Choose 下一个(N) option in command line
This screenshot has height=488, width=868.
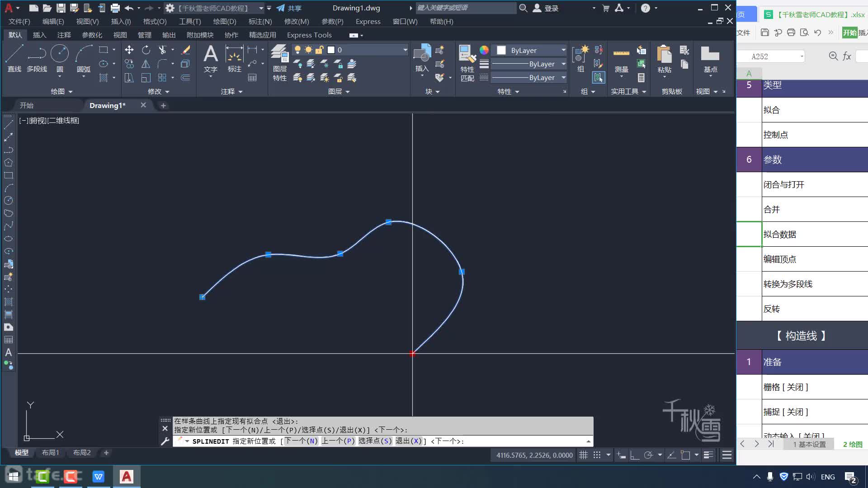(301, 441)
